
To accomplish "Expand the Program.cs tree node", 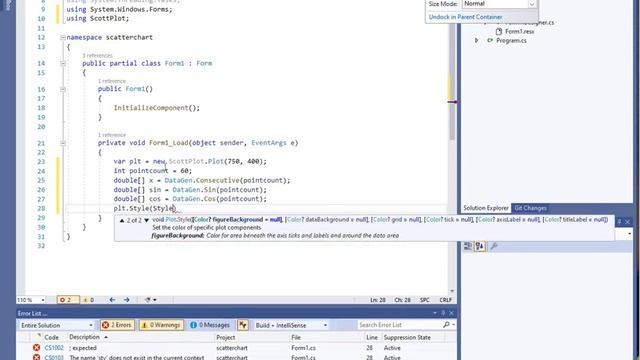I will [476, 40].
